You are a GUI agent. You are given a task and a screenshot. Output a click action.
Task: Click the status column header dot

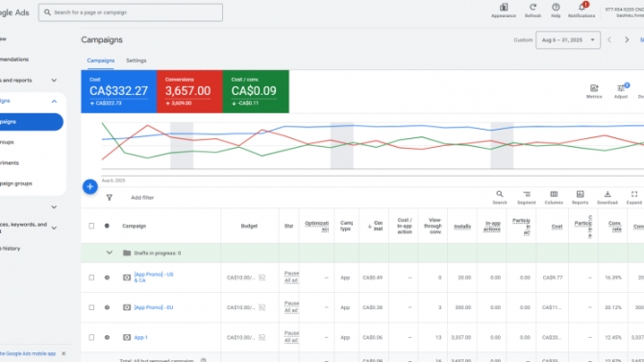point(107,226)
